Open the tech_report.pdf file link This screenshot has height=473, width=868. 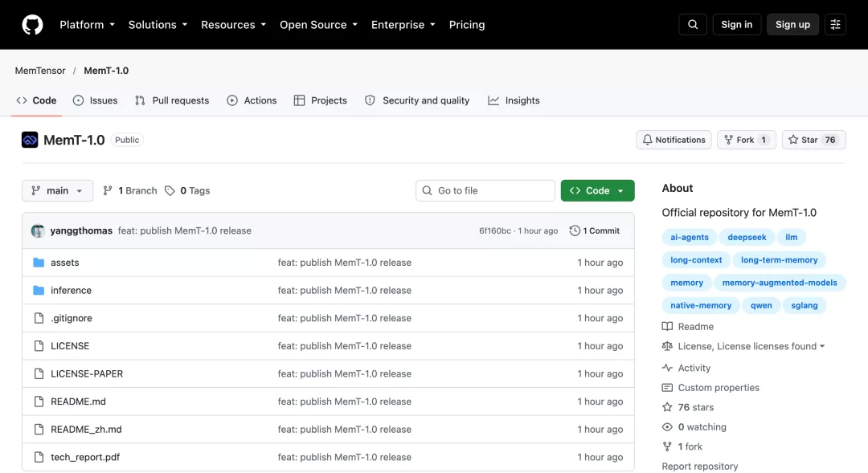tap(85, 457)
